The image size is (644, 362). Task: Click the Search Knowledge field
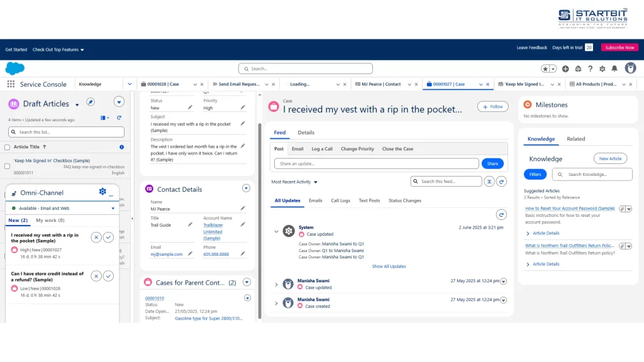[x=592, y=175]
